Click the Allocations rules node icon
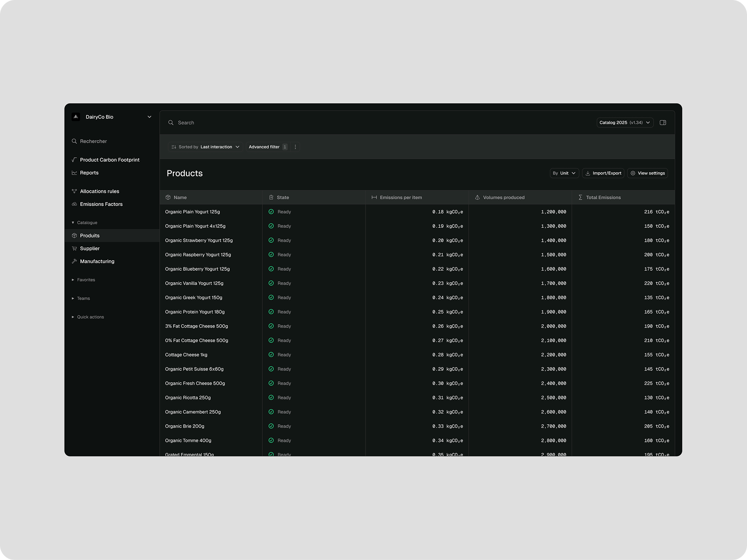The image size is (747, 560). pos(74,191)
